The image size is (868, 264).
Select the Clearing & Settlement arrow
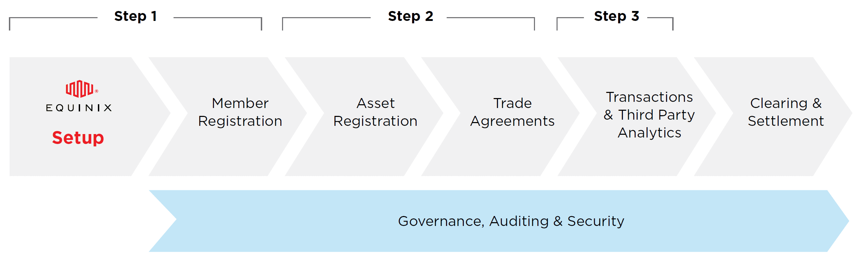tap(773, 117)
